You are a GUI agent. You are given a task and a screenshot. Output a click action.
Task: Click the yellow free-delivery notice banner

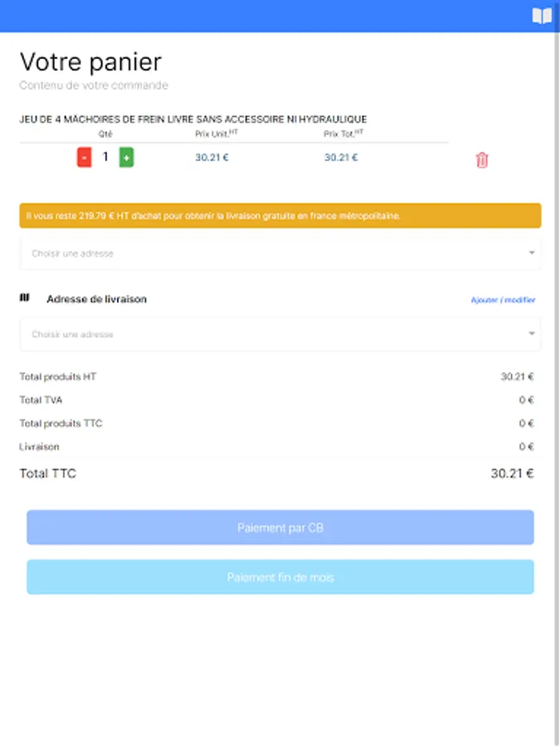(280, 216)
